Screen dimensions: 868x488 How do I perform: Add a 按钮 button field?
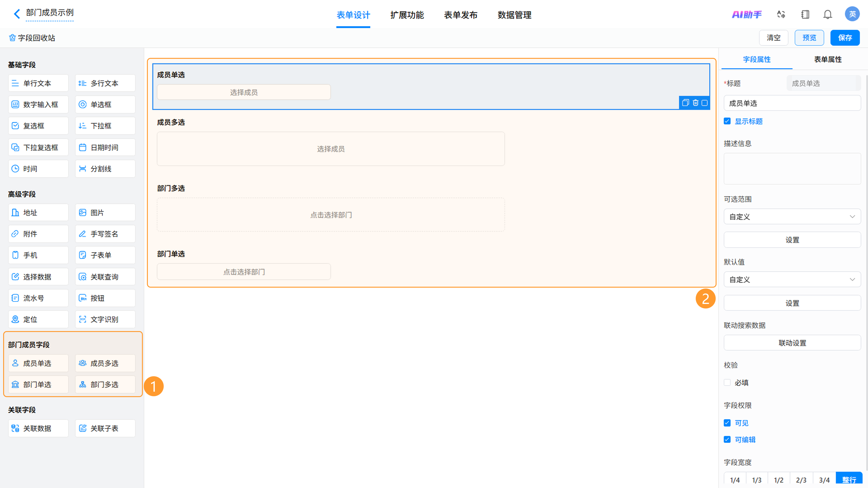[x=105, y=298]
